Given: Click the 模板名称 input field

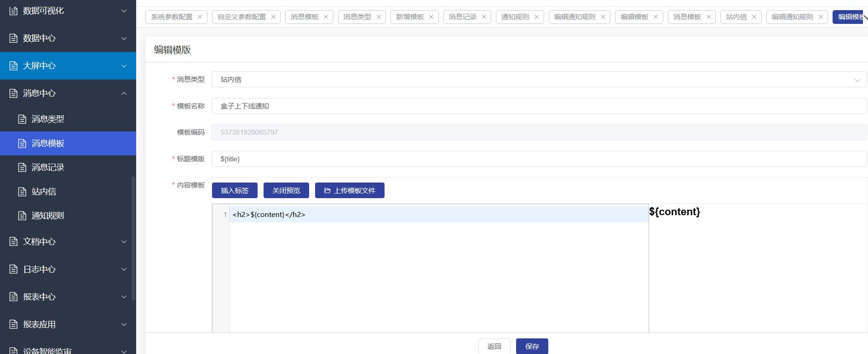Looking at the screenshot, I should [539, 106].
